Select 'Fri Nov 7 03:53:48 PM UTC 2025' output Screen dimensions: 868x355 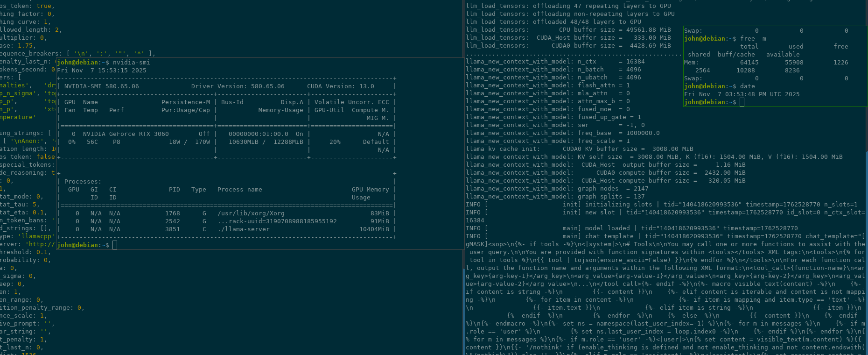coord(742,94)
